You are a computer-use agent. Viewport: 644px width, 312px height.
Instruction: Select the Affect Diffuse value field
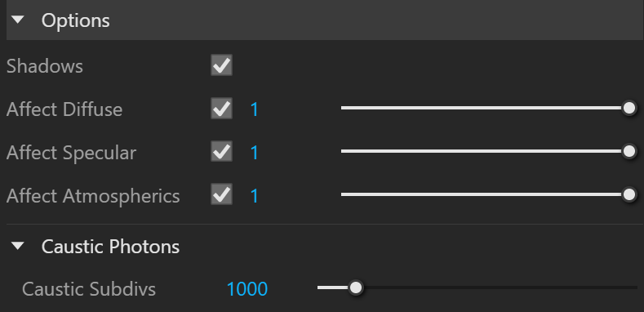pyautogui.click(x=255, y=109)
